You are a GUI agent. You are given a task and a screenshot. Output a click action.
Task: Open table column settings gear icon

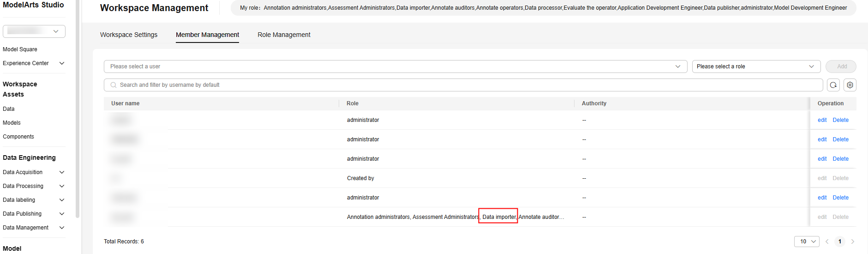[x=850, y=85]
